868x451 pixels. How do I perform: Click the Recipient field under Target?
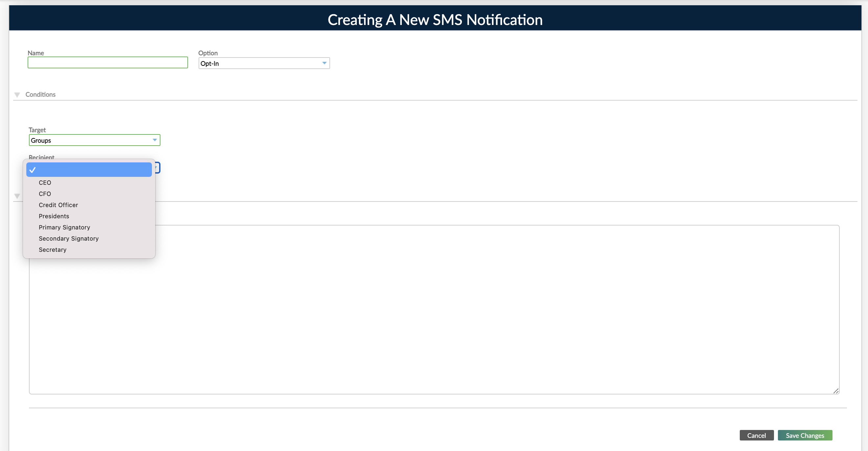click(x=158, y=167)
